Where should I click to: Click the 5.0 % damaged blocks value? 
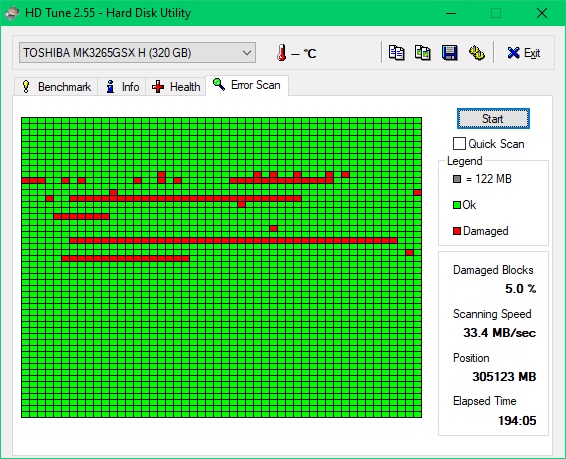point(520,289)
